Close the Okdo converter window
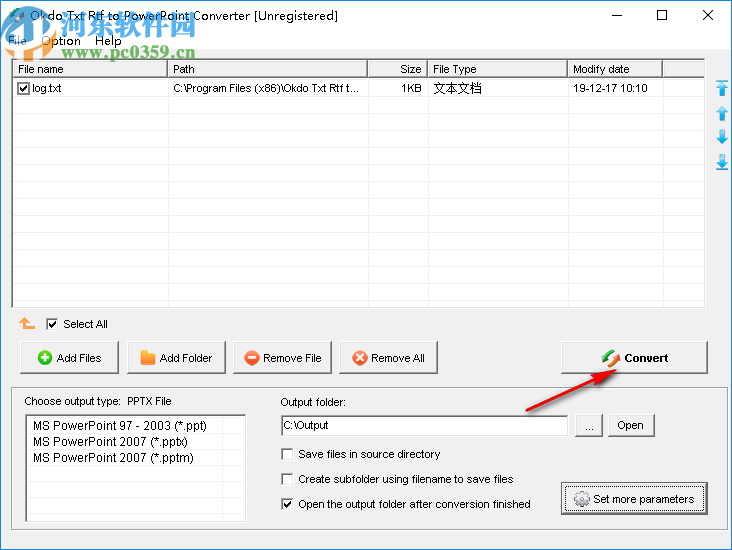 click(x=707, y=15)
